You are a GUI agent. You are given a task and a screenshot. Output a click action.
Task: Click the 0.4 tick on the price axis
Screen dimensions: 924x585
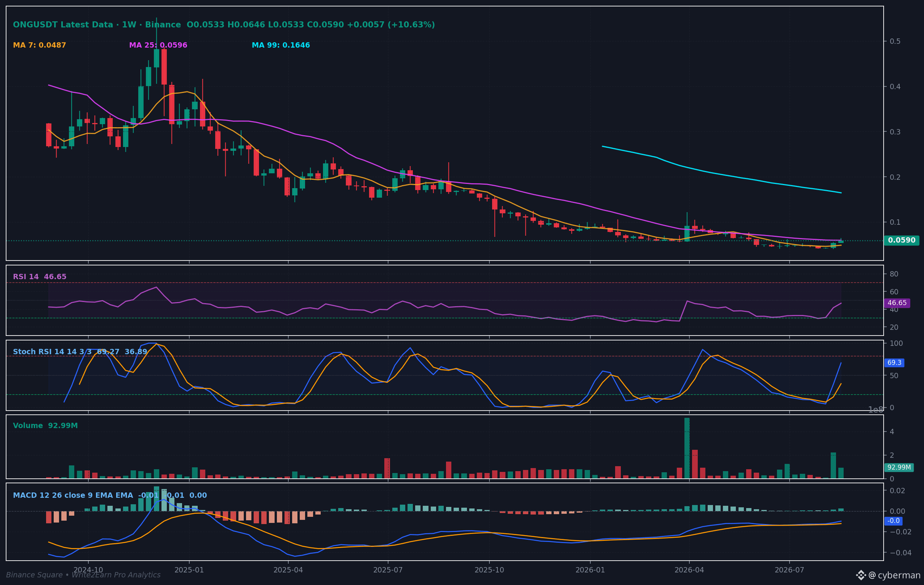coord(895,87)
